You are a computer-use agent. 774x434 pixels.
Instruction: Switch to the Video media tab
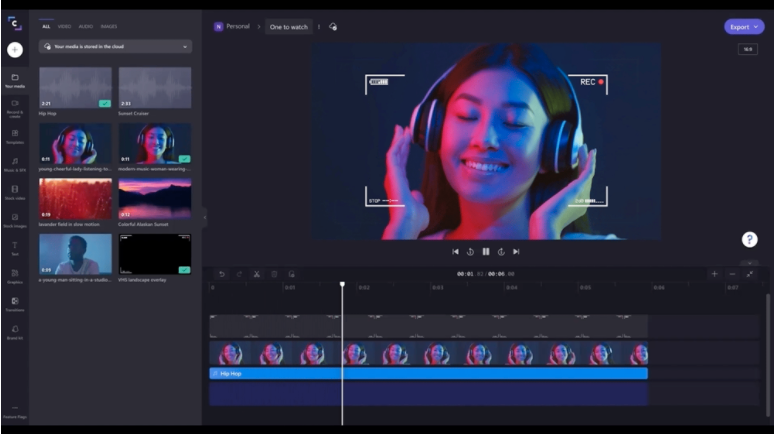64,26
